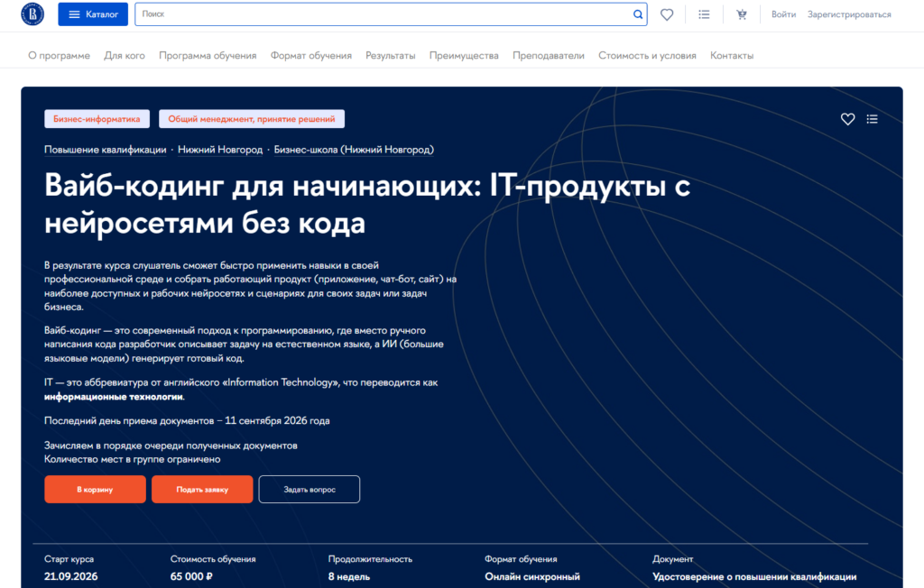Open the shopping cart icon
Viewport: 924px width, 588px height.
(x=742, y=14)
